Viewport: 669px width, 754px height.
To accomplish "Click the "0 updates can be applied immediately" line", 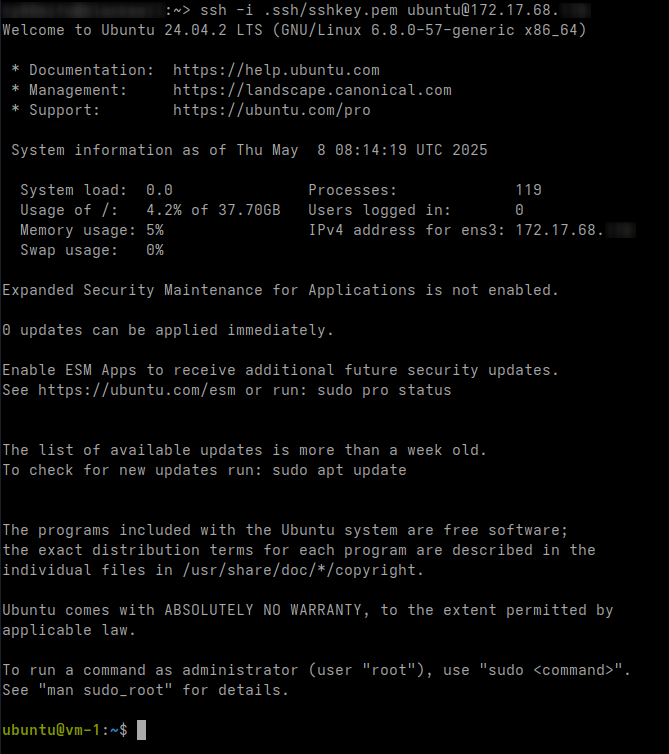I will tap(168, 330).
